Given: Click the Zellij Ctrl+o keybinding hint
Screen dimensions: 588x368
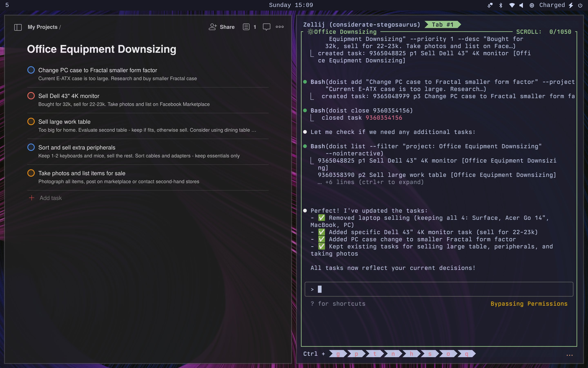Looking at the screenshot, I should click(x=448, y=354).
